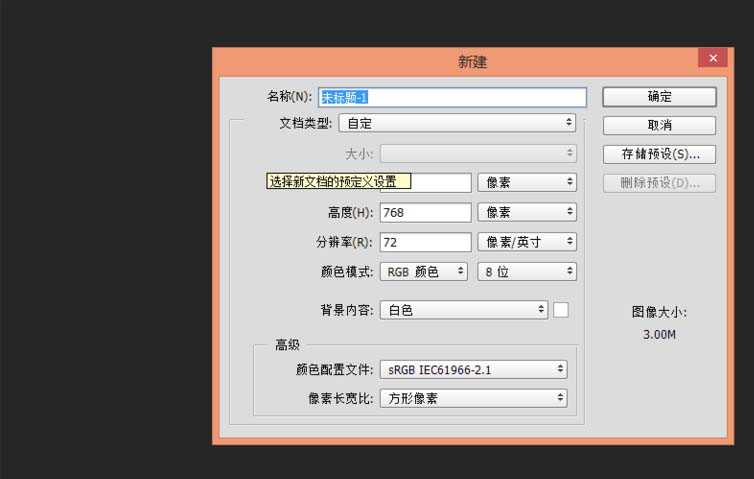Click the width input field under the tooltip
This screenshot has height=479, width=754.
click(440, 183)
